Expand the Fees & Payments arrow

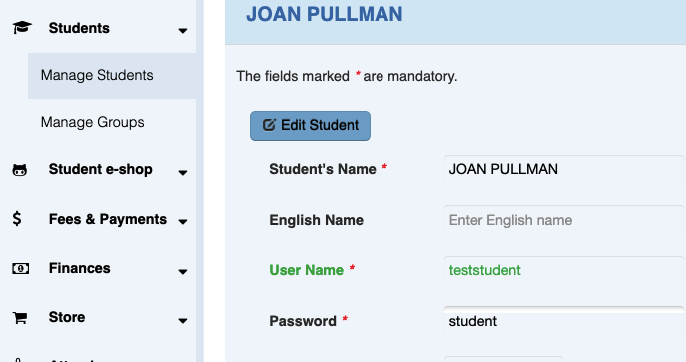click(183, 221)
